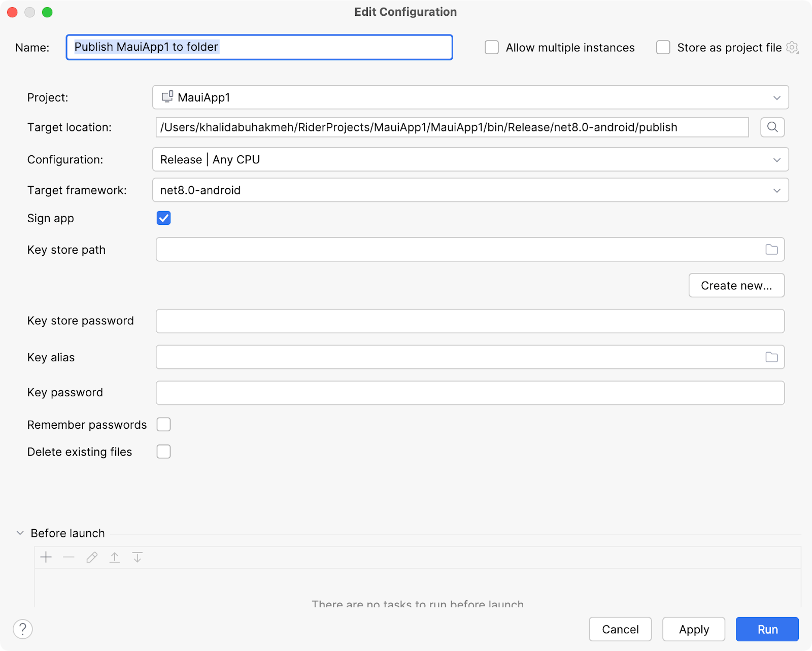Click the move task up arrow
The image size is (812, 651).
115,557
